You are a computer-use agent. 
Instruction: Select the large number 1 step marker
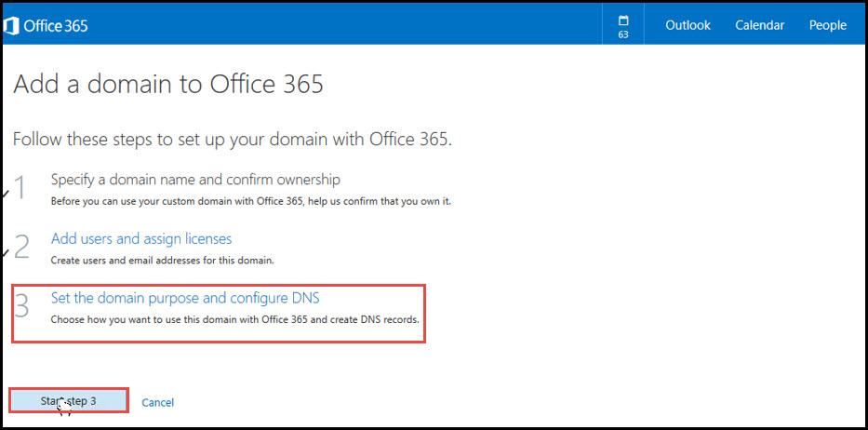[x=20, y=187]
